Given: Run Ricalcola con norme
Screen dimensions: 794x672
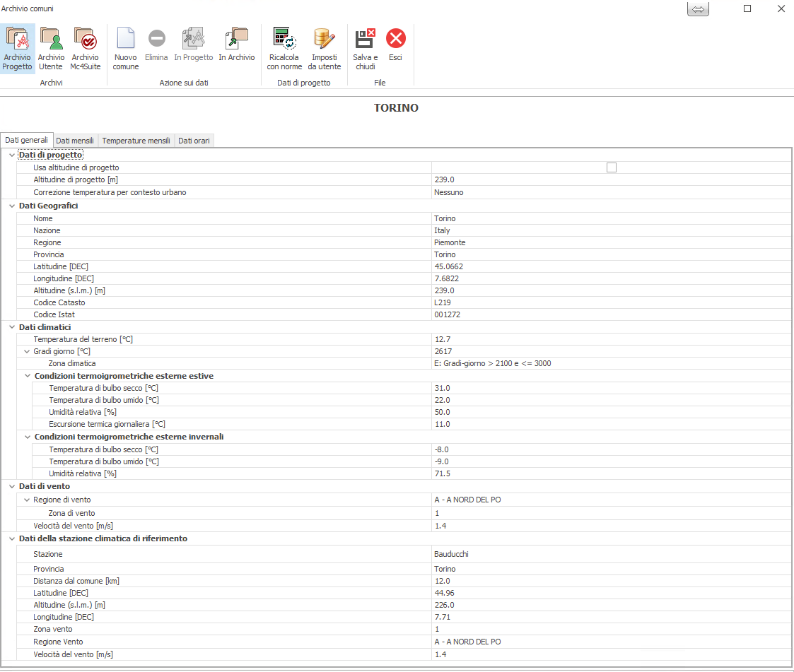Looking at the screenshot, I should tap(284, 48).
